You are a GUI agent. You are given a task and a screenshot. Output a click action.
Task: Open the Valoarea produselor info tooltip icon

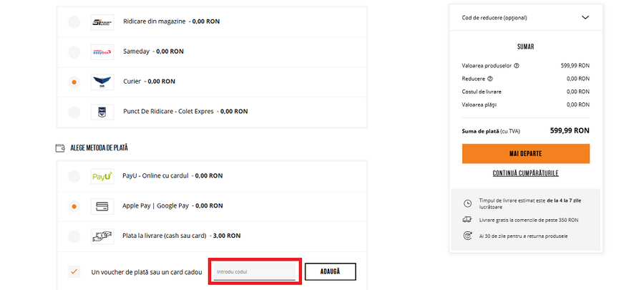pyautogui.click(x=517, y=66)
